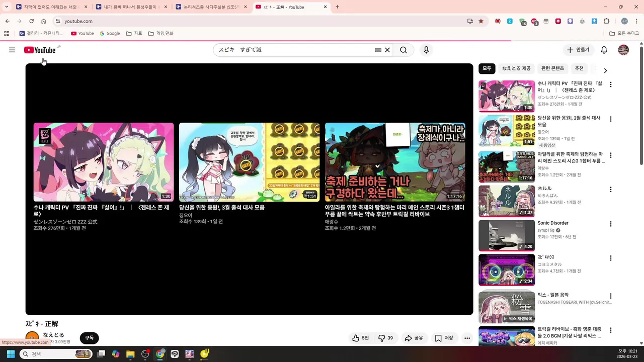Play endscreen video 수나 캐릭터 PV thumbnail
The image size is (644, 362).
point(104,162)
